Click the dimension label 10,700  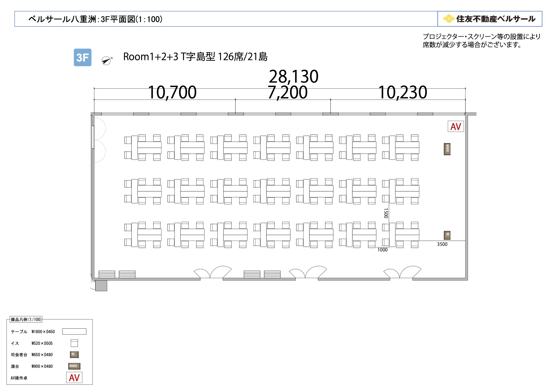coord(172,92)
